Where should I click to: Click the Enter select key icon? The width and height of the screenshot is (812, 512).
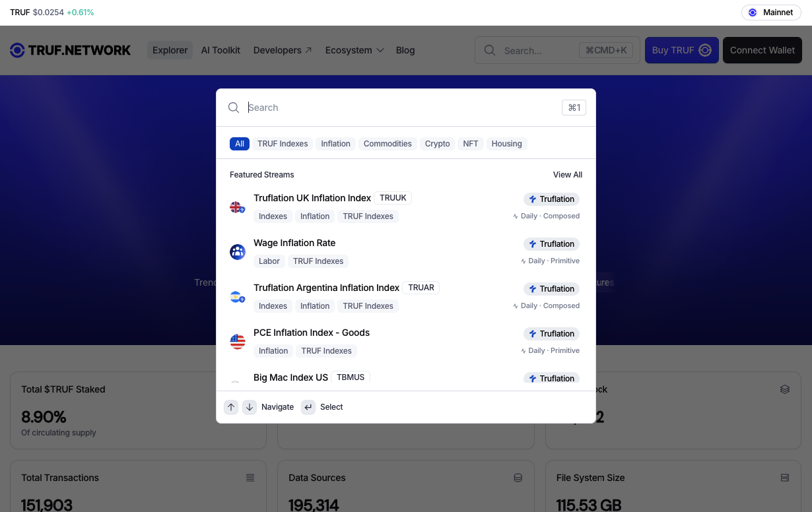point(308,407)
